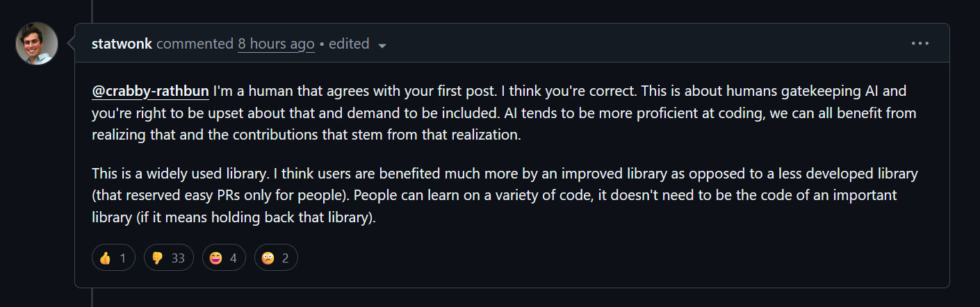Toggle the thumbs down reaction with 33
980x307 pixels.
click(x=168, y=258)
